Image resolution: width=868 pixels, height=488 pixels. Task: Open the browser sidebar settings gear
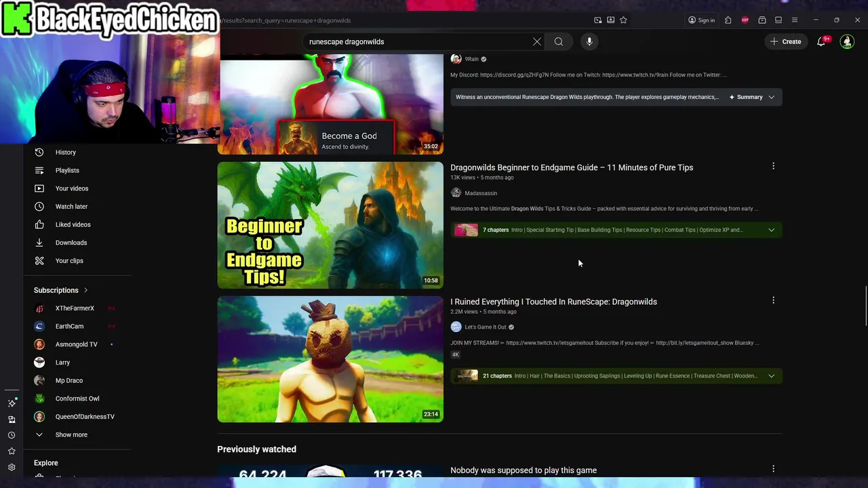(12, 467)
